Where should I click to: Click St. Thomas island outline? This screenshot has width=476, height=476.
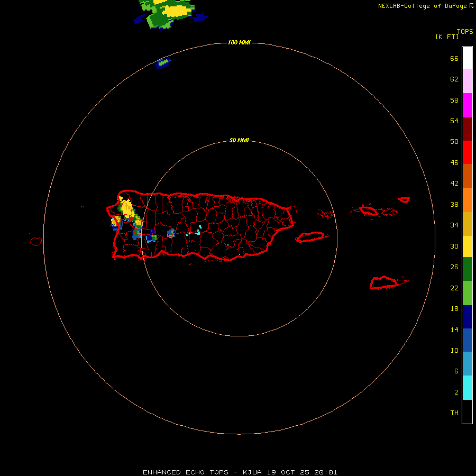(x=369, y=210)
